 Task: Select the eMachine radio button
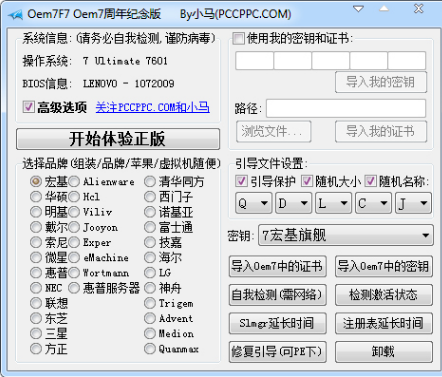[x=74, y=257]
